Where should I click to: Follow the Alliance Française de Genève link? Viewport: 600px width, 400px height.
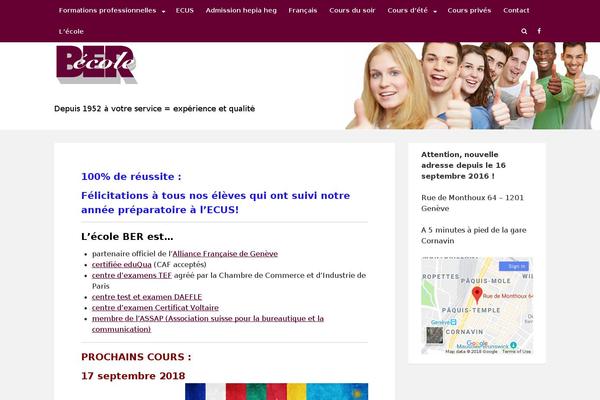tap(225, 254)
